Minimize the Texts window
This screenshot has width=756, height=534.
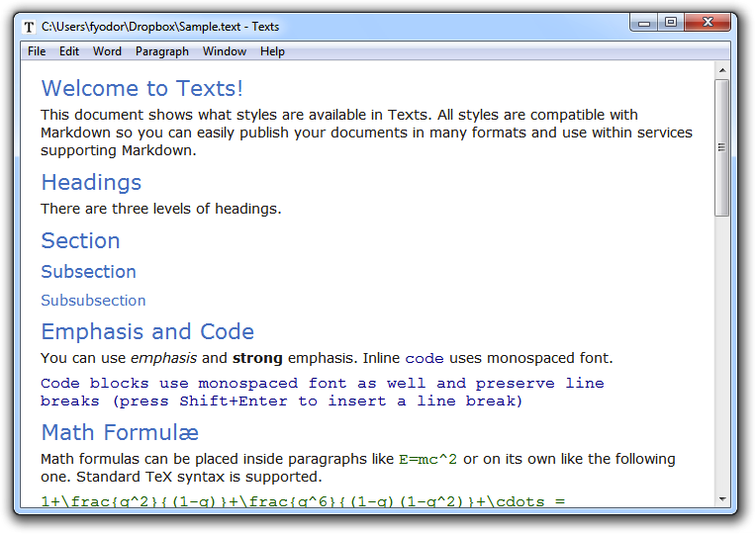(x=643, y=23)
